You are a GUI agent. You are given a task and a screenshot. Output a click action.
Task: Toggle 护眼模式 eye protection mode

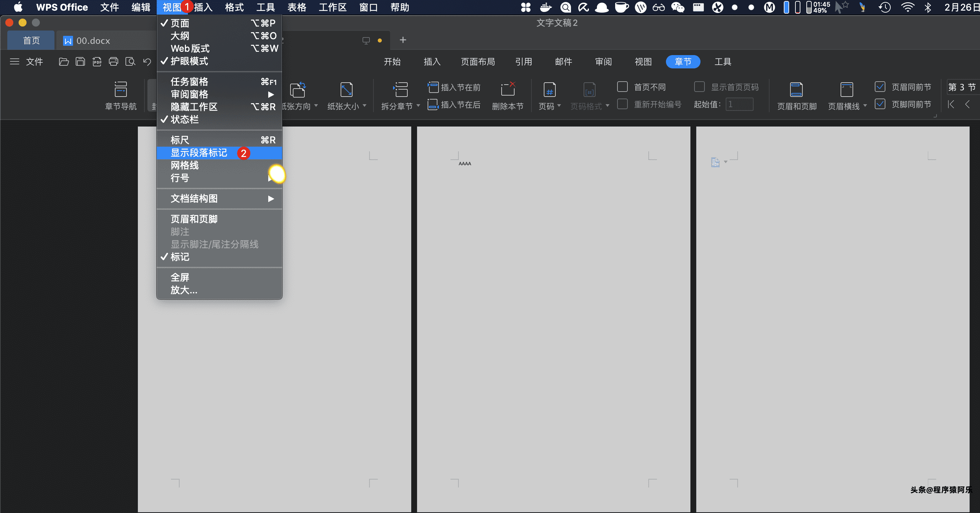[219, 61]
